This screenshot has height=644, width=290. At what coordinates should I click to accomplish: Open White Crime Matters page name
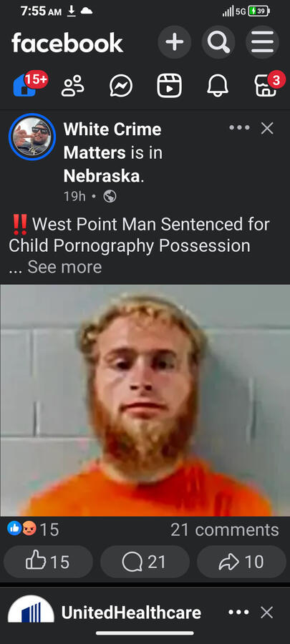click(x=112, y=141)
